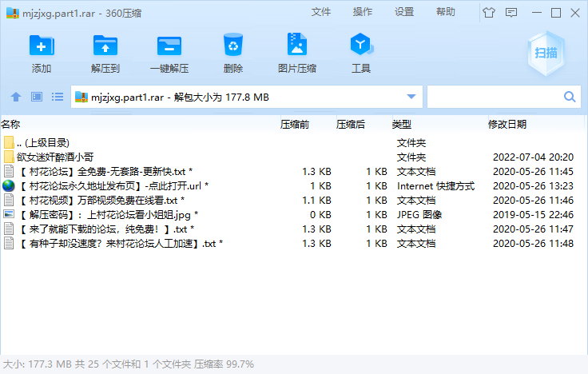Image resolution: width=588 pixels, height=374 pixels.
Task: Go up one directory with the arrow icon
Action: tap(15, 97)
